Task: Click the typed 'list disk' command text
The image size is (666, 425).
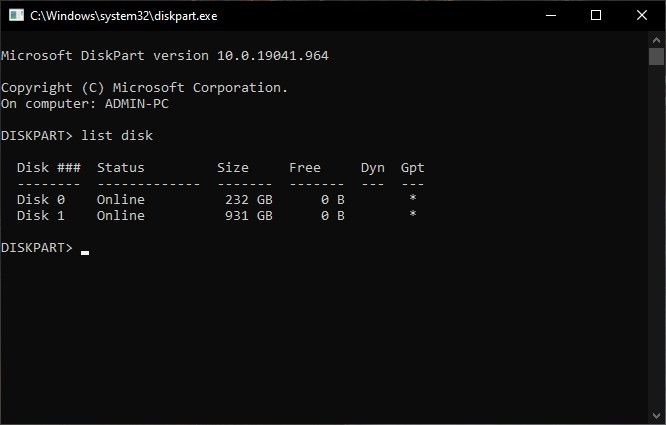Action: (x=117, y=135)
